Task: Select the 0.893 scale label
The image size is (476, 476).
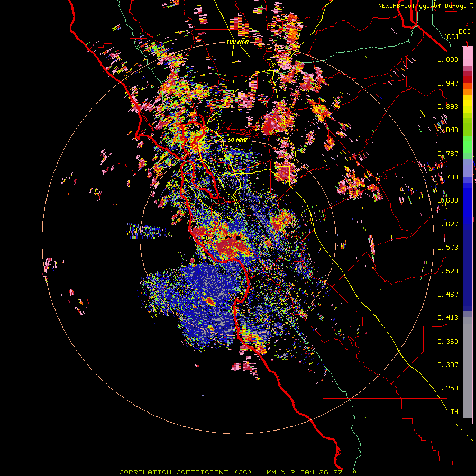Action: pos(448,106)
